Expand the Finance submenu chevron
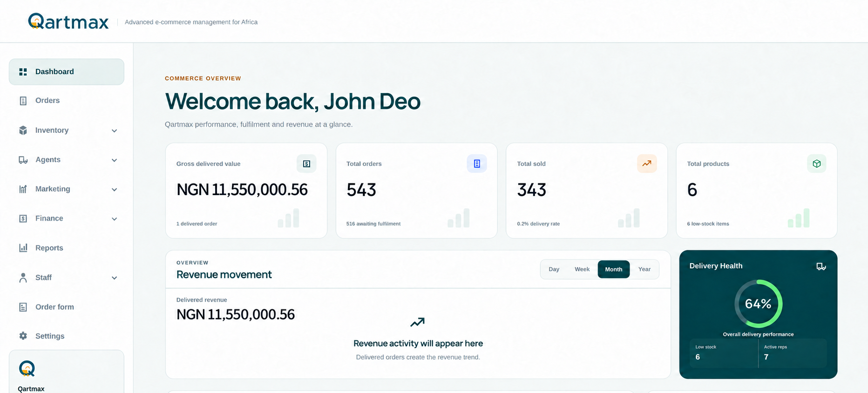The height and width of the screenshot is (393, 868). tap(114, 219)
